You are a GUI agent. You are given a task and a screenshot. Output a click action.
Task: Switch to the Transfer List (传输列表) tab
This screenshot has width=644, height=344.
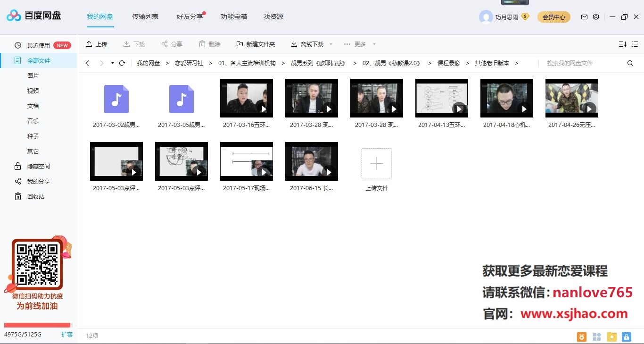145,17
